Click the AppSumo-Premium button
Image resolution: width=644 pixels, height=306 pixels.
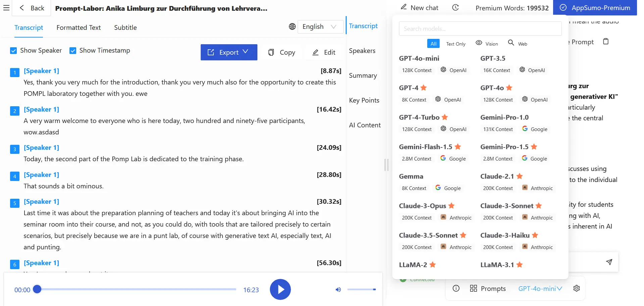595,8
